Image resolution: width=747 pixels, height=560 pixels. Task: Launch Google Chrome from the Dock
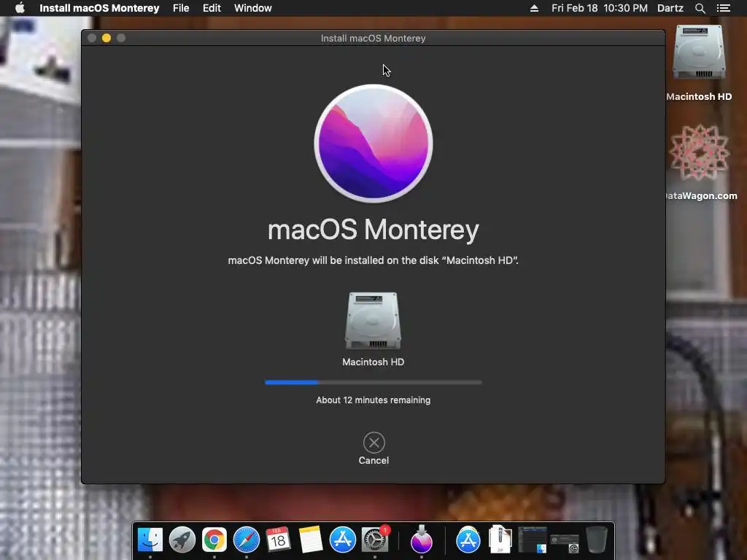click(214, 540)
